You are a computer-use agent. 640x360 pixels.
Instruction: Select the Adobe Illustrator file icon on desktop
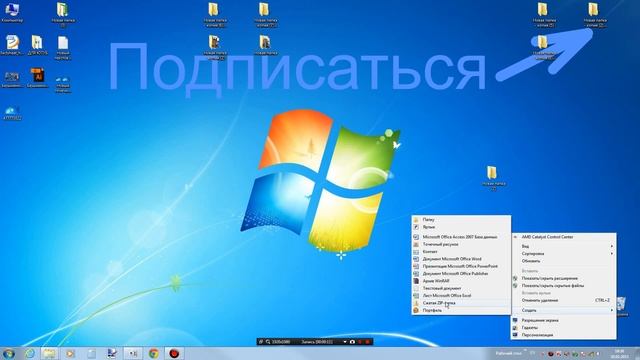(x=38, y=78)
